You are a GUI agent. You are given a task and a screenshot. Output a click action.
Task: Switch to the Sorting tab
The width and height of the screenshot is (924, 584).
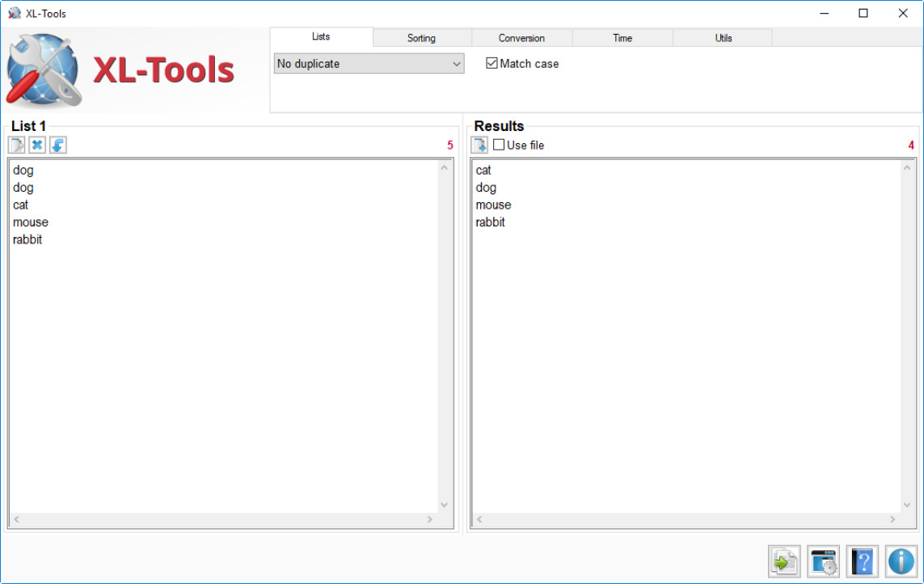pos(421,38)
